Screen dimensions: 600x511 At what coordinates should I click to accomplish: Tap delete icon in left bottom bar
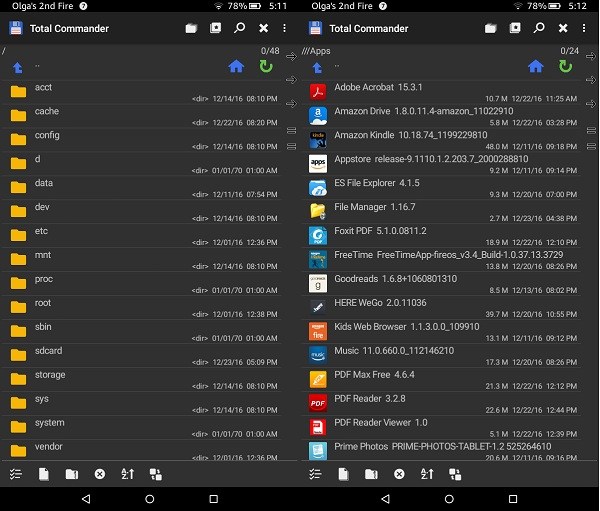click(x=100, y=474)
